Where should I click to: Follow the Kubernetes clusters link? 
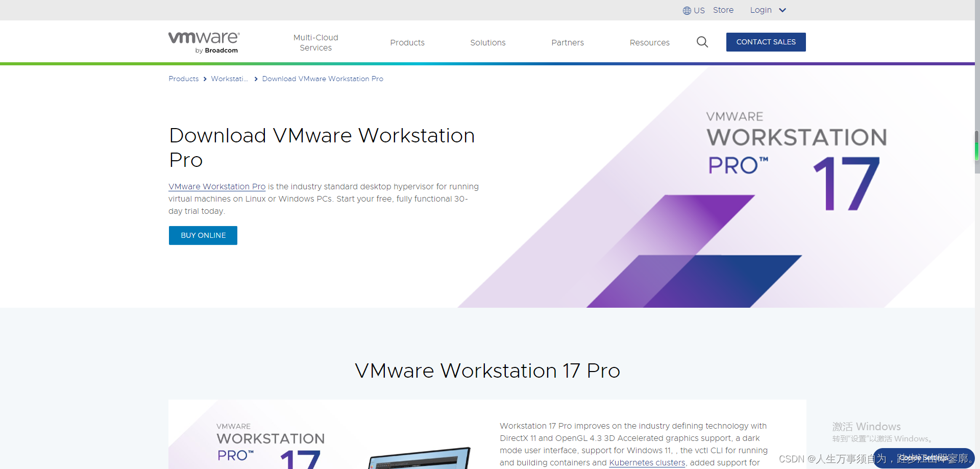click(x=647, y=463)
